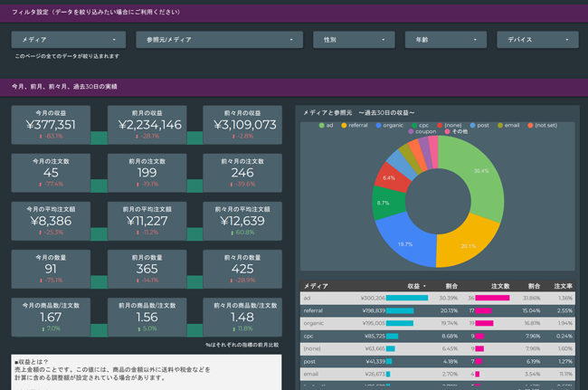The height and width of the screenshot is (390, 588).
Task: Select the 今月の収益 ¥377,351 scorecard
Action: tap(51, 125)
